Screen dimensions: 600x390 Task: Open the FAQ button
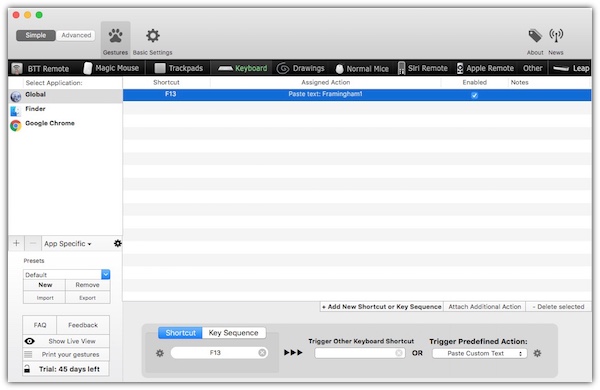[40, 325]
